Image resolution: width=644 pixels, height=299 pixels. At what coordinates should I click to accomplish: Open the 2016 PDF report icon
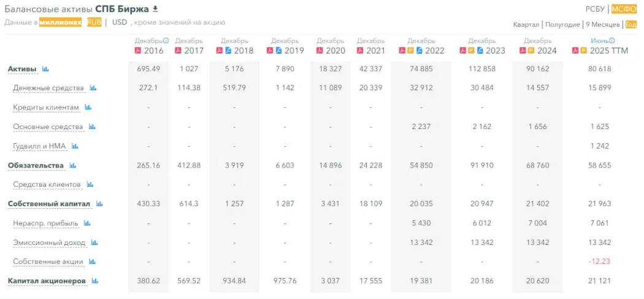pos(138,50)
